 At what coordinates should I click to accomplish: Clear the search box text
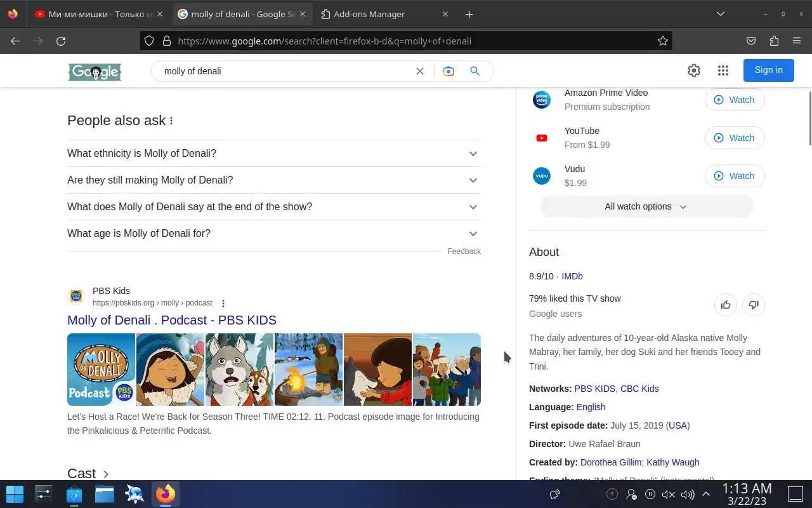point(420,71)
